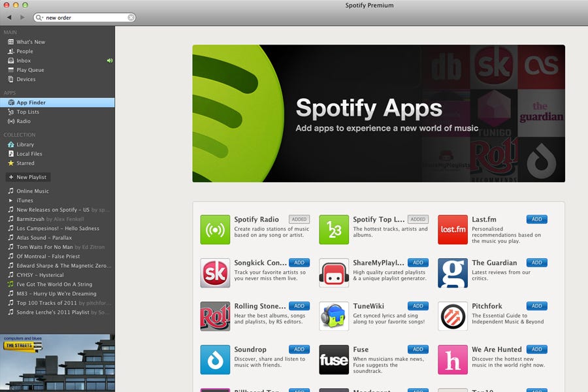Open Online Music playlist
This screenshot has height=392, width=588.
point(57,191)
